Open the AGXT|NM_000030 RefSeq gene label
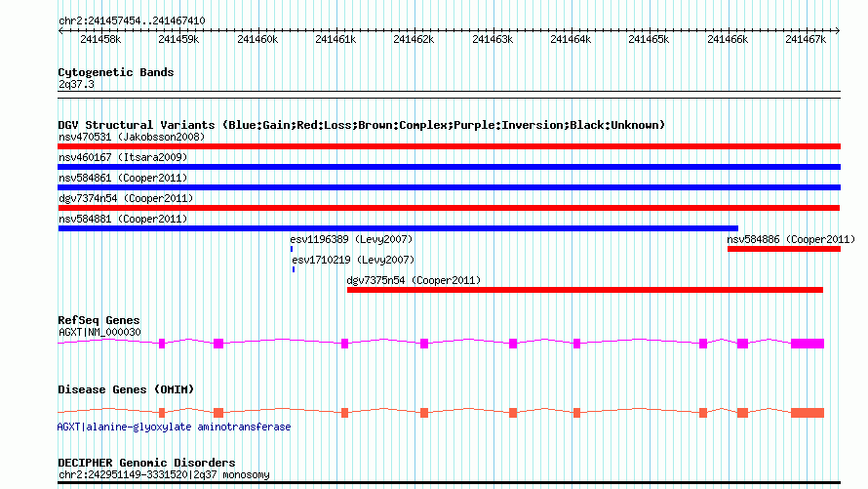The image size is (868, 489). tap(99, 332)
